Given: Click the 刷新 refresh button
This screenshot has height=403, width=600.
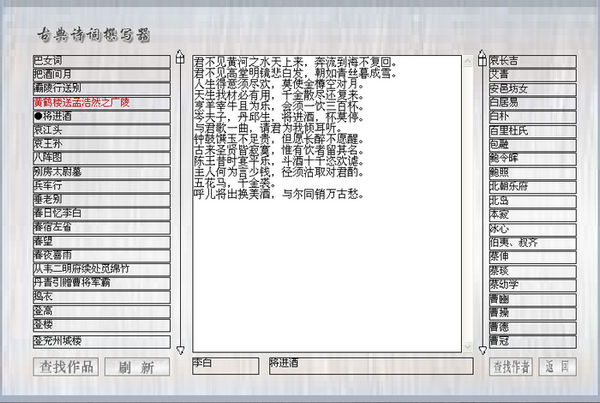Looking at the screenshot, I should point(137,367).
